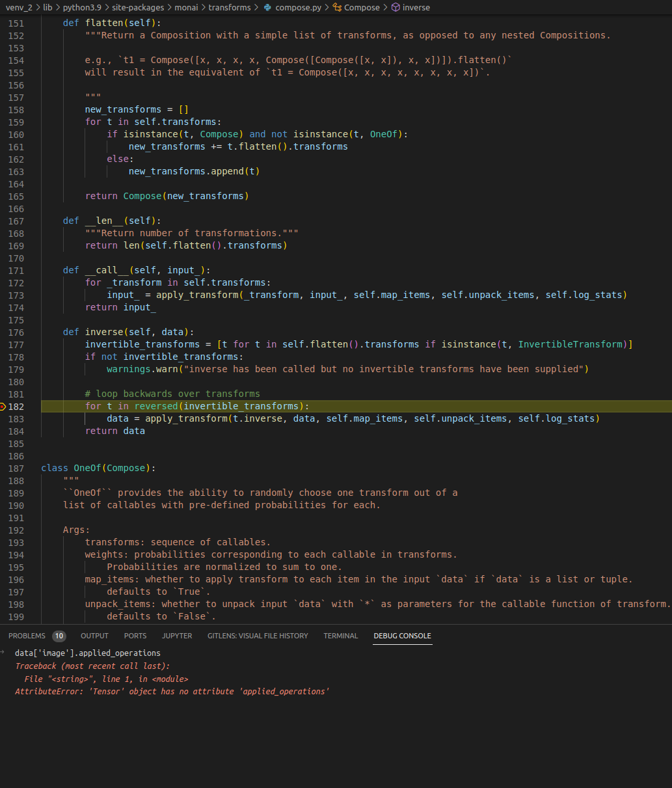Switch to the TERMINAL panel tab

(x=341, y=636)
